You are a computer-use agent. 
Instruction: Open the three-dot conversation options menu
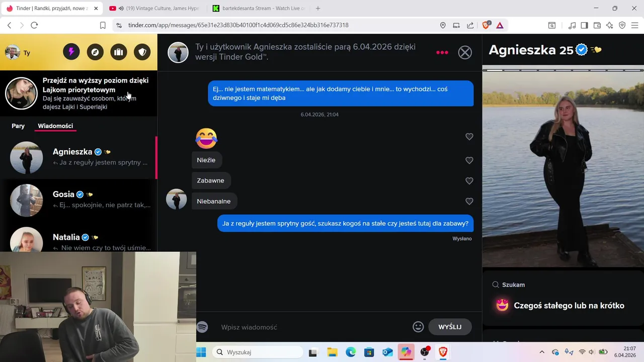point(442,52)
